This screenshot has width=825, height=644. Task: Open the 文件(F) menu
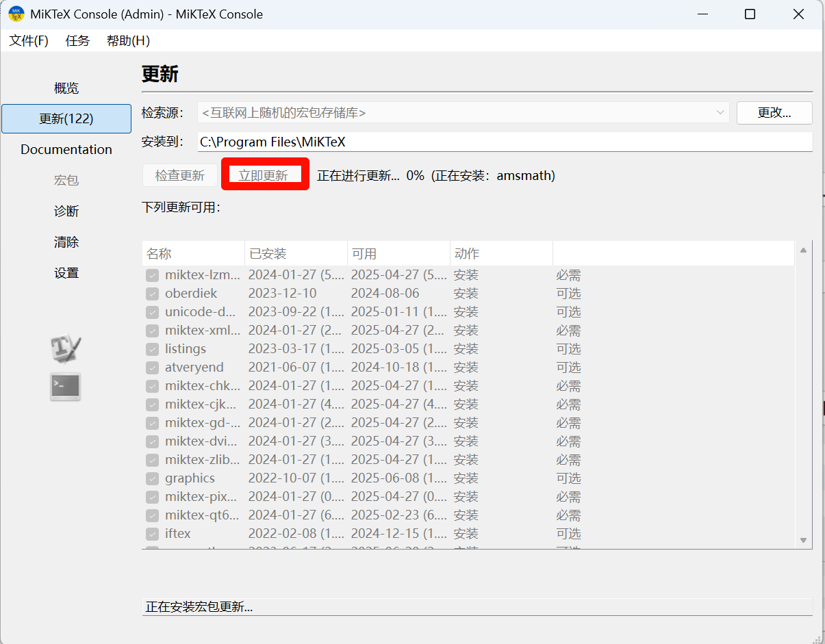[29, 40]
